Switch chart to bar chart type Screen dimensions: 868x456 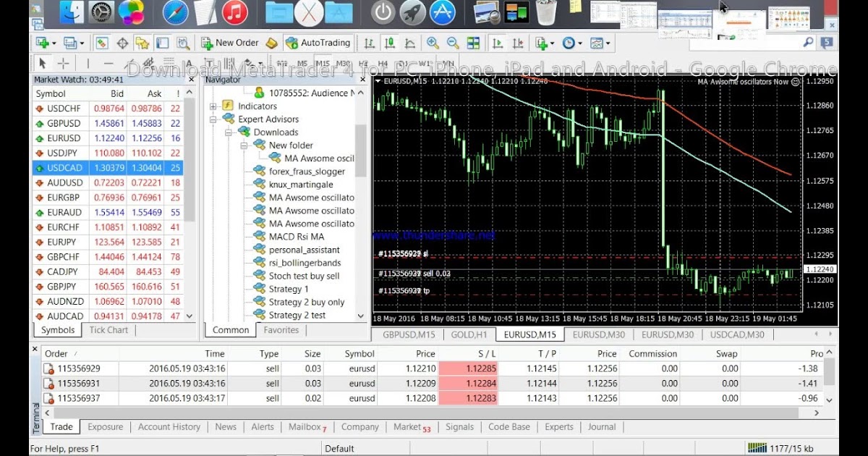[369, 43]
